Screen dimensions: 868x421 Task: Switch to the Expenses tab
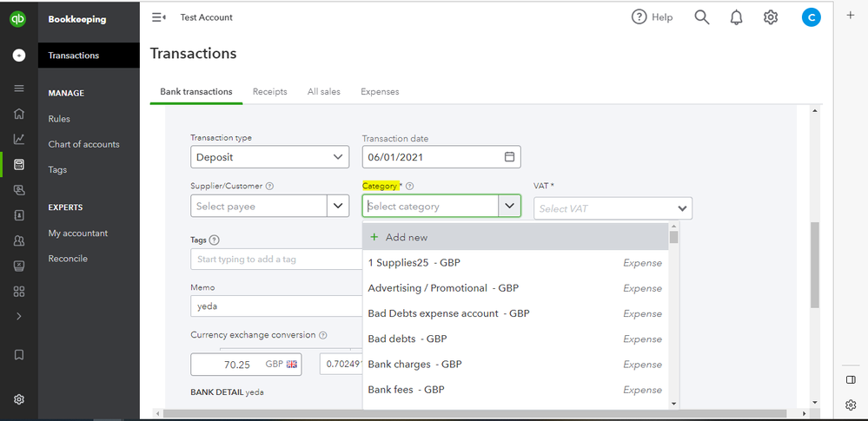click(380, 92)
